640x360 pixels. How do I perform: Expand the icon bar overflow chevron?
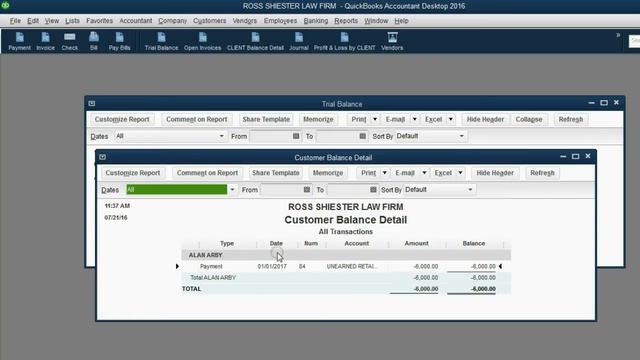click(x=618, y=35)
